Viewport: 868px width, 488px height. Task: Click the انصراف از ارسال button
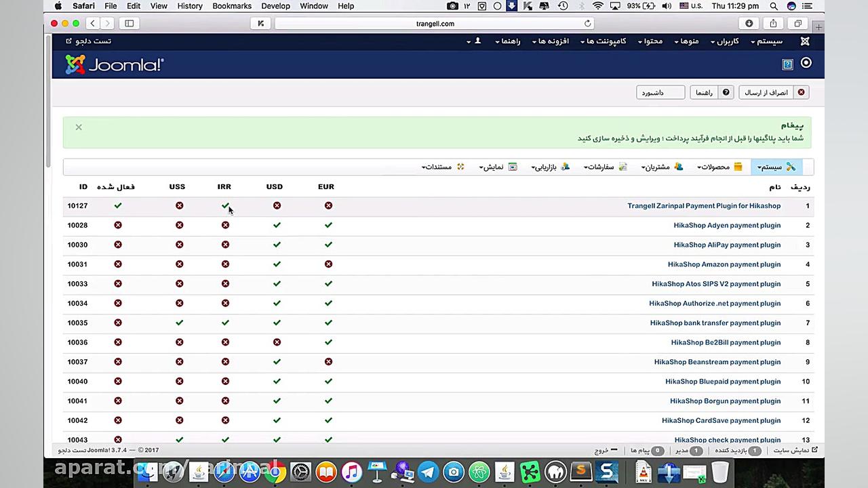point(774,92)
